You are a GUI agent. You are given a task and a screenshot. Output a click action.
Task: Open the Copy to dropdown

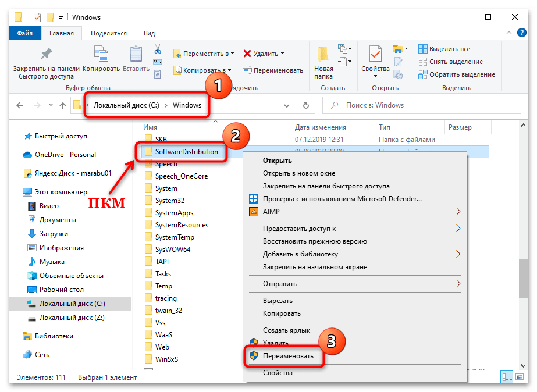[x=229, y=70]
